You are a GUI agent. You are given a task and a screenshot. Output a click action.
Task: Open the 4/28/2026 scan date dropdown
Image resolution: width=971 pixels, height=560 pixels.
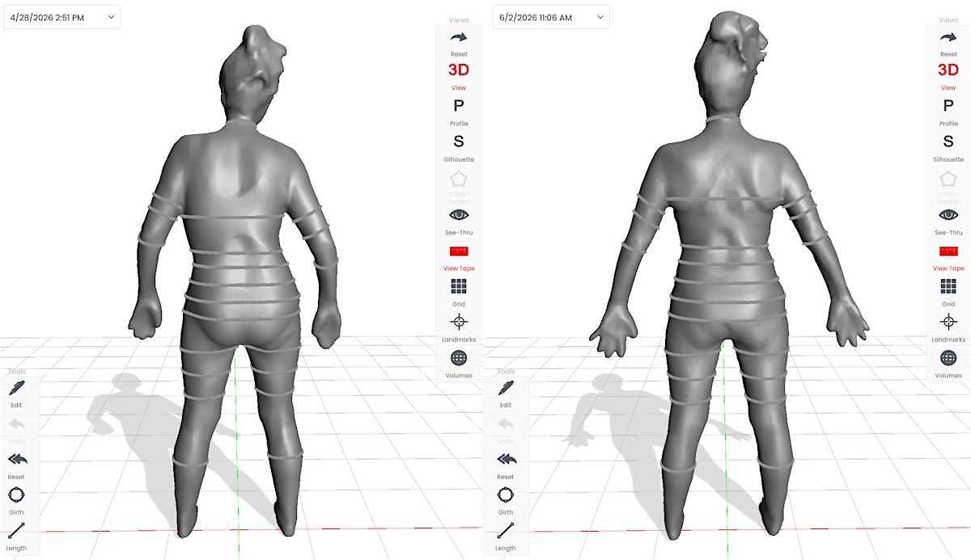pos(61,17)
